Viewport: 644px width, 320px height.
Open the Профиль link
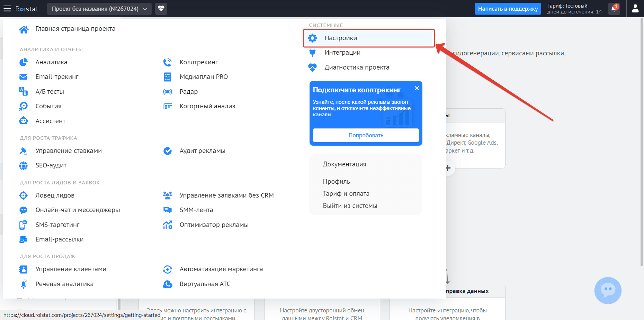[x=336, y=182]
